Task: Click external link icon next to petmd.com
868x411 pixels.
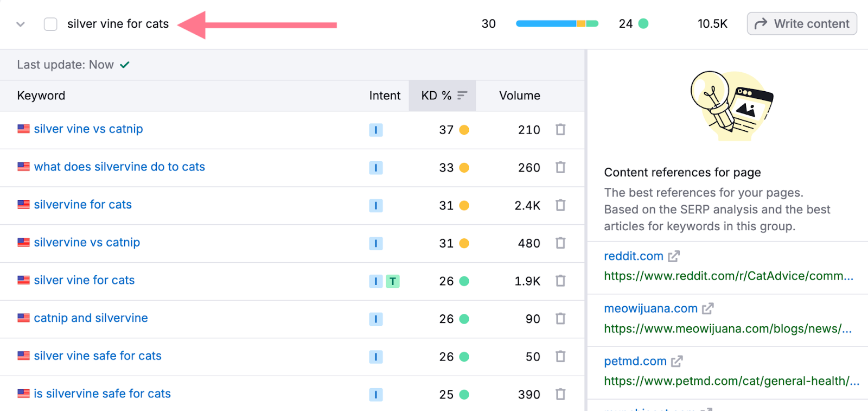Action: pos(677,362)
